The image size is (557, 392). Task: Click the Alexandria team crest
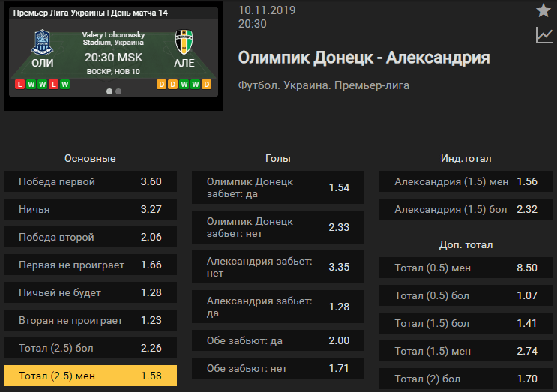point(184,42)
